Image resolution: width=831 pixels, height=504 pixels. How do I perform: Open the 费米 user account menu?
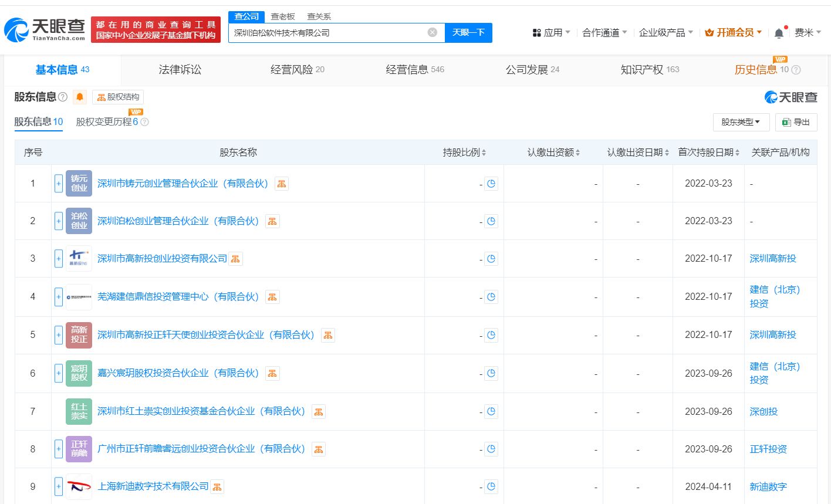808,33
